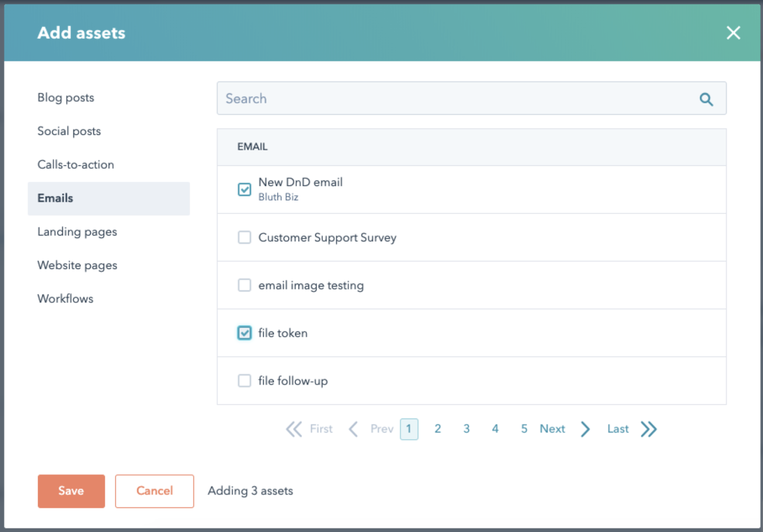Click the Prev page chevron icon
This screenshot has height=532, width=763.
pyautogui.click(x=353, y=429)
